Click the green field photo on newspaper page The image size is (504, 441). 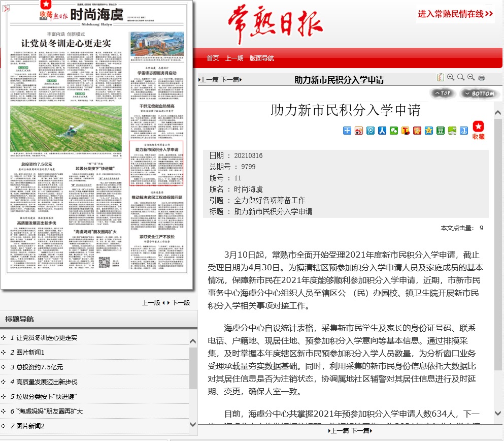pos(66,129)
